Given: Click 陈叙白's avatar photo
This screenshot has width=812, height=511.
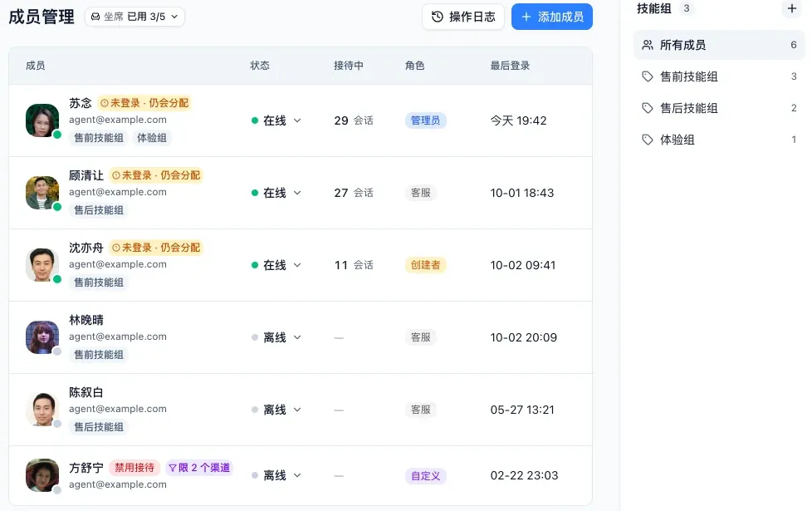Looking at the screenshot, I should (x=42, y=410).
